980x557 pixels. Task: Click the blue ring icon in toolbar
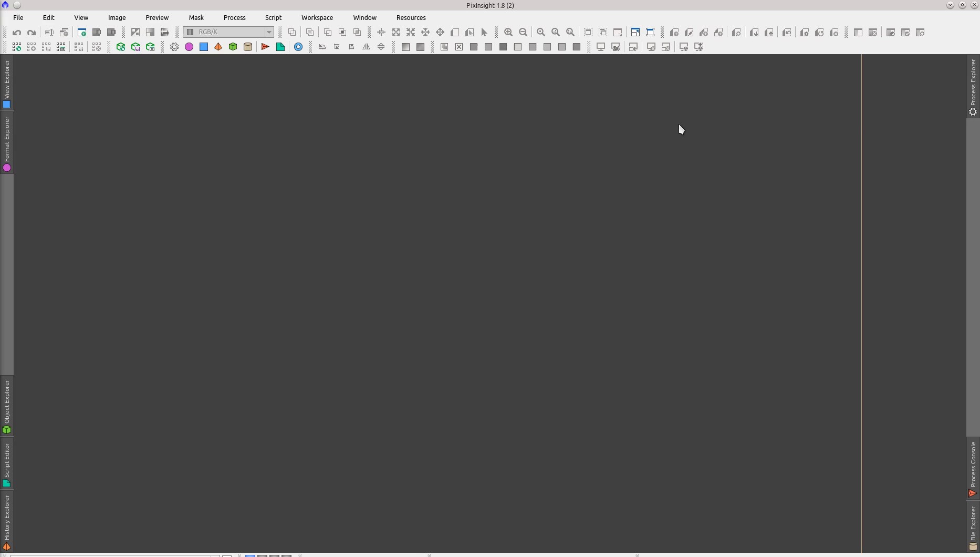tap(298, 47)
